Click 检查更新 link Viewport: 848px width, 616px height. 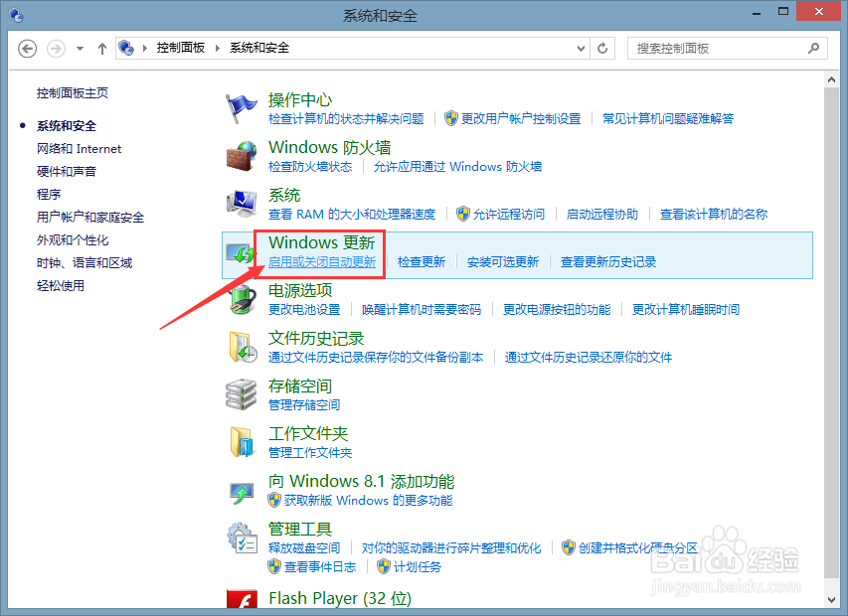[x=422, y=262]
